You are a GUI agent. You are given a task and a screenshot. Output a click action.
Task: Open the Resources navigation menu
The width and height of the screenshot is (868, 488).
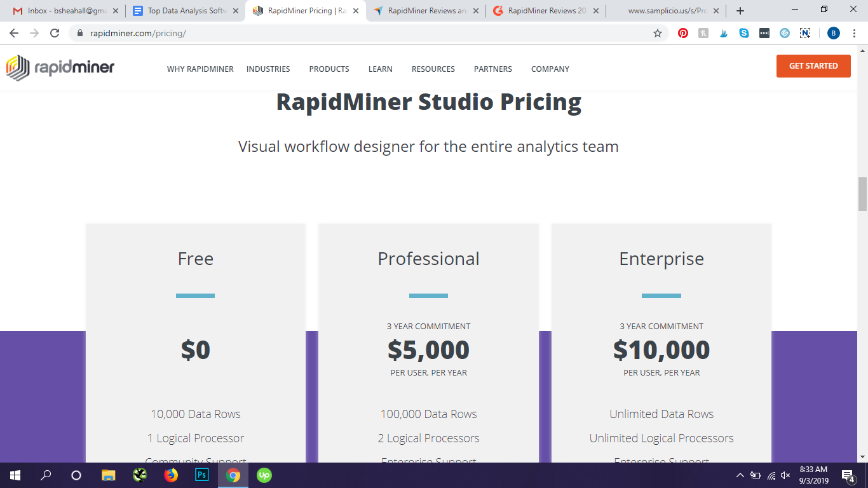point(433,69)
